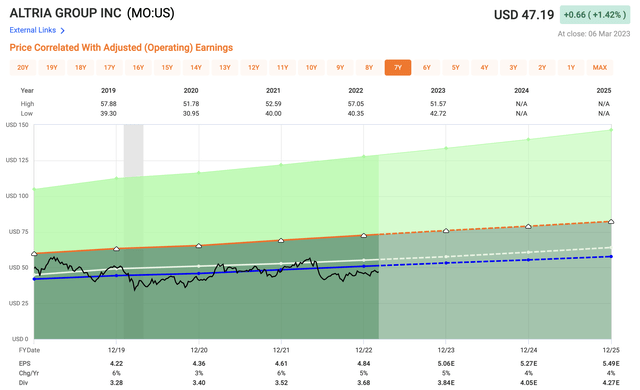Select the 16Y time range tab
640x390 pixels.
pos(138,67)
